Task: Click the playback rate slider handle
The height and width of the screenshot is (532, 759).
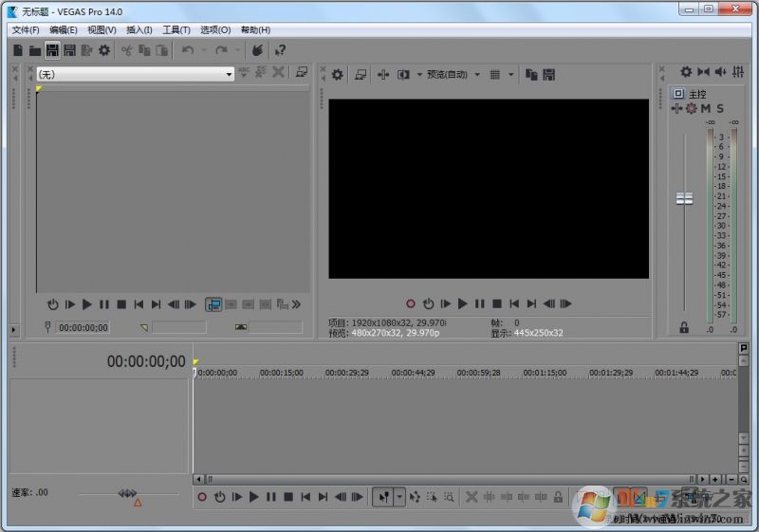Action: pos(127,493)
